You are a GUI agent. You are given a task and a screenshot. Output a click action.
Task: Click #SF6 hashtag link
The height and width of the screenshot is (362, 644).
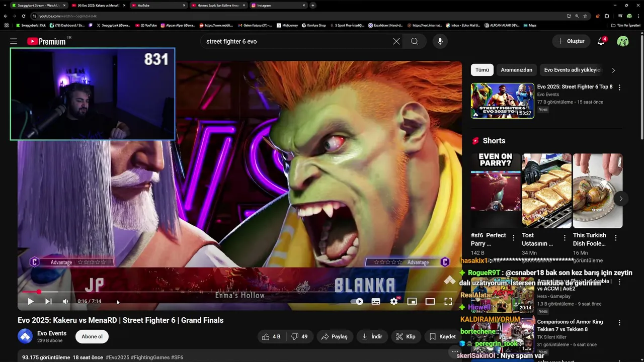pyautogui.click(x=177, y=357)
